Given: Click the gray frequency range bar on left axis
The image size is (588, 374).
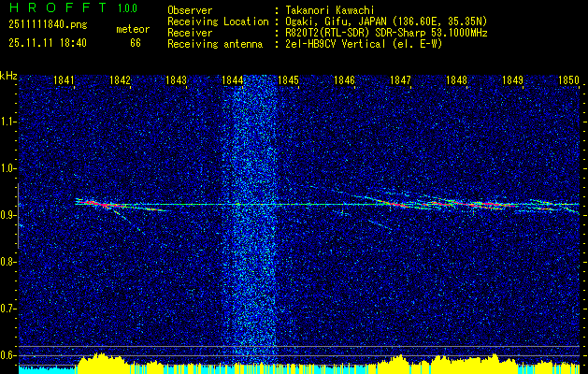Looking at the screenshot, I should (18, 216).
